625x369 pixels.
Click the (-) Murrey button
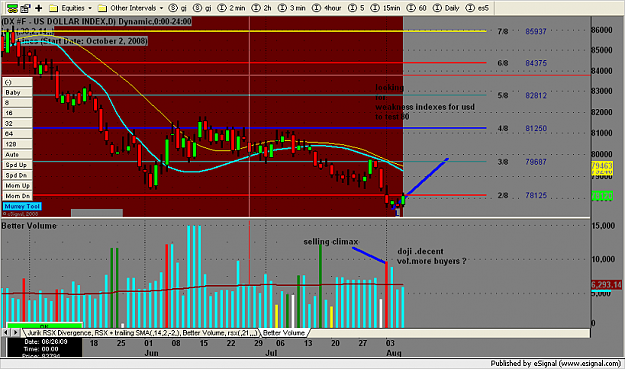click(17, 82)
